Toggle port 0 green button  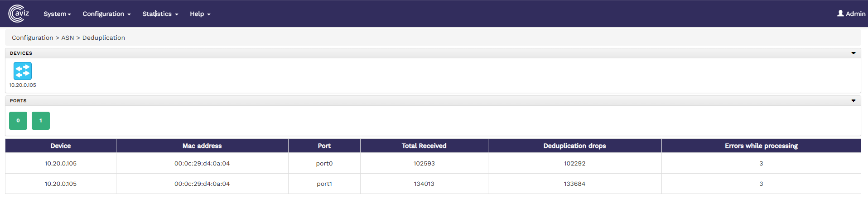(18, 121)
